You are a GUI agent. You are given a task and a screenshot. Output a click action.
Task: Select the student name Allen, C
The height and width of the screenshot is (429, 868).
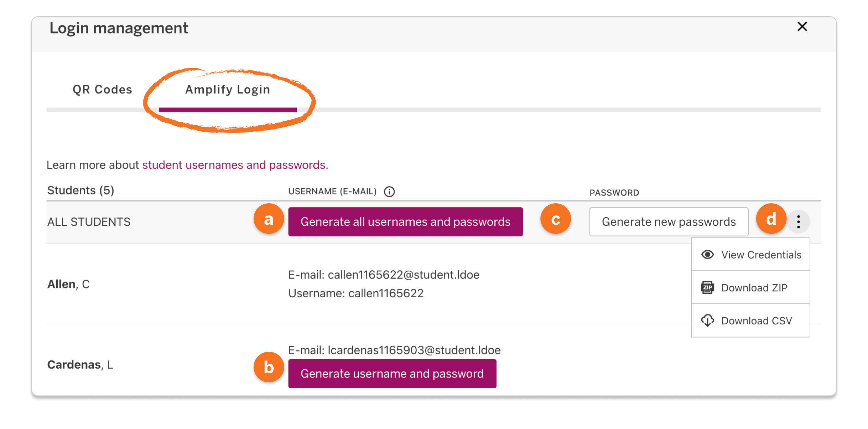68,284
